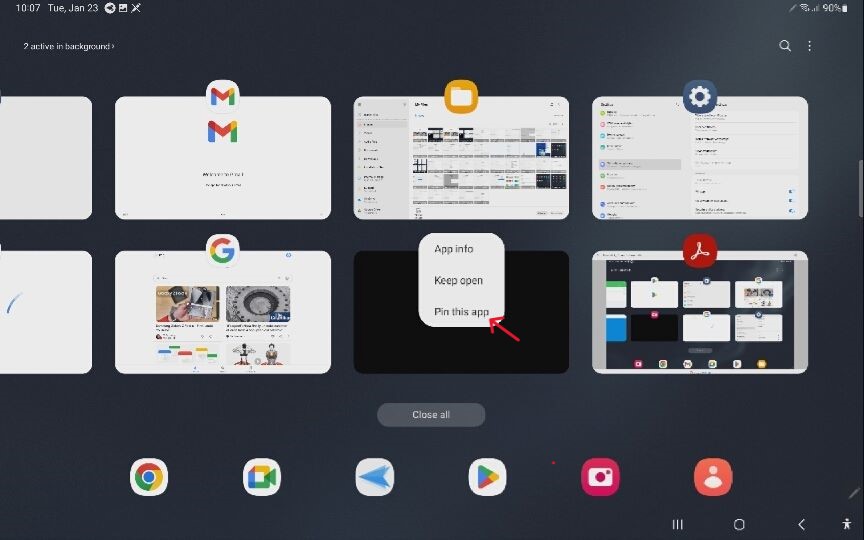Image resolution: width=864 pixels, height=540 pixels.
Task: Tap the Google app icon above its card
Action: pyautogui.click(x=223, y=251)
